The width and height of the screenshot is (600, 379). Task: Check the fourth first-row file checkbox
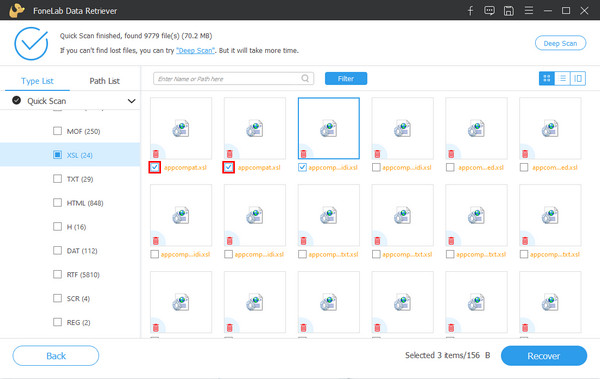376,167
